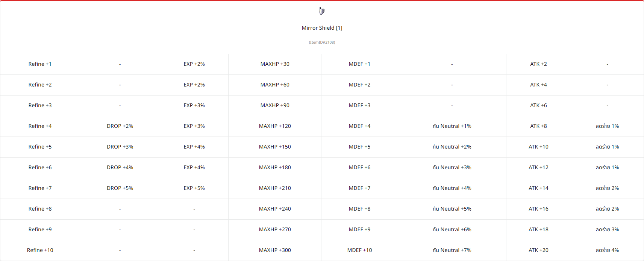Select the DROP +5% cell

(x=120, y=188)
